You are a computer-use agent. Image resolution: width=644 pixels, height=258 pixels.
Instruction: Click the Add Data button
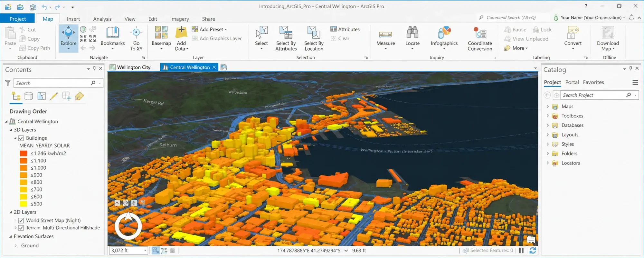(181, 38)
